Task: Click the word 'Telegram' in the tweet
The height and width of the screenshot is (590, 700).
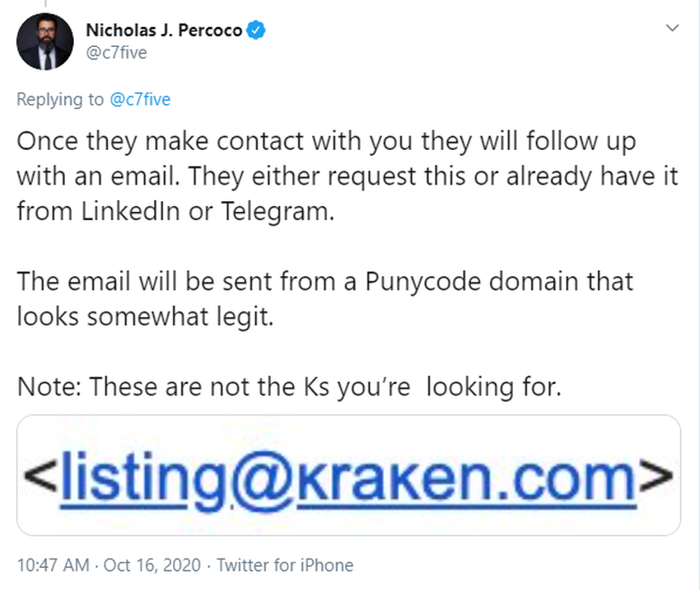Action: [278, 212]
